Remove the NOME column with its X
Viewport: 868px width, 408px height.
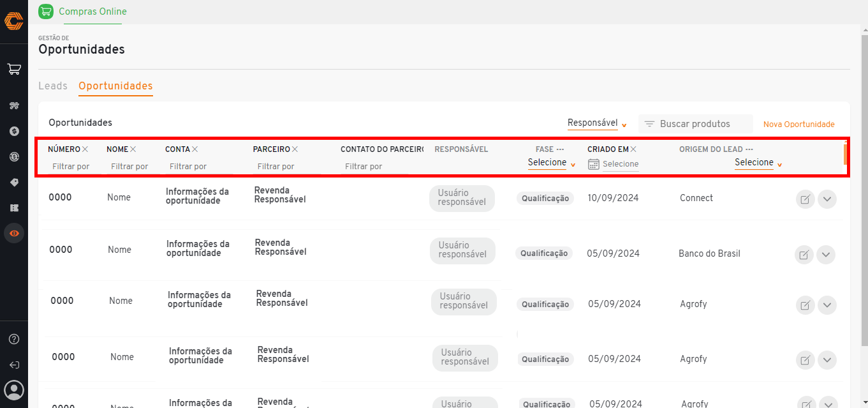133,149
